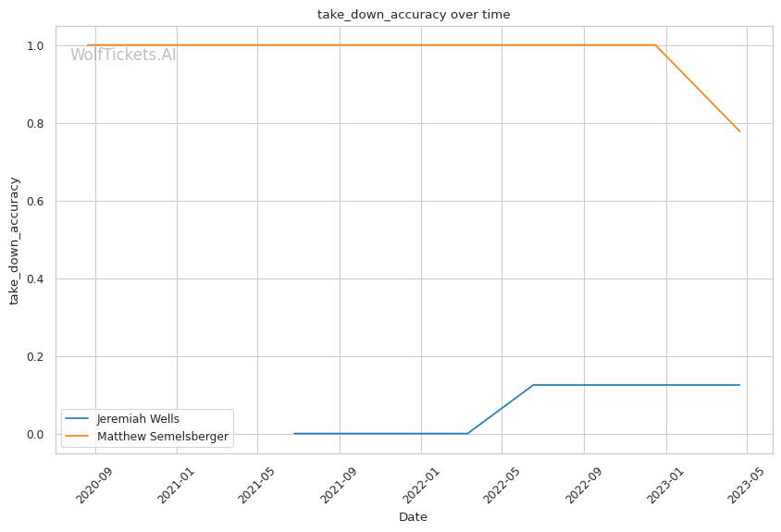Image resolution: width=781 pixels, height=532 pixels.
Task: Click the 2021-05 x-axis tick label
Action: [x=255, y=483]
